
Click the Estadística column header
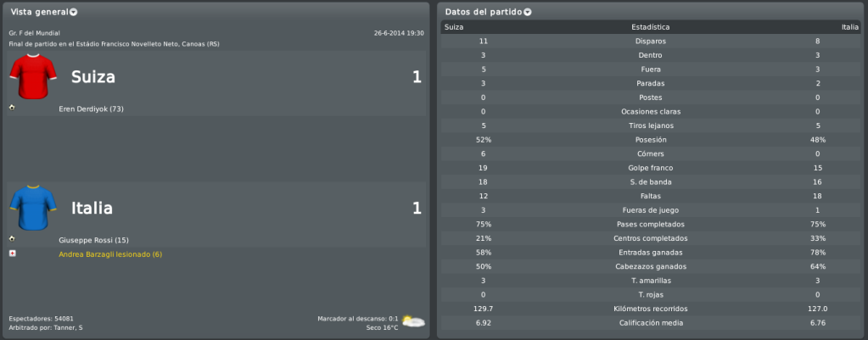coord(651,27)
